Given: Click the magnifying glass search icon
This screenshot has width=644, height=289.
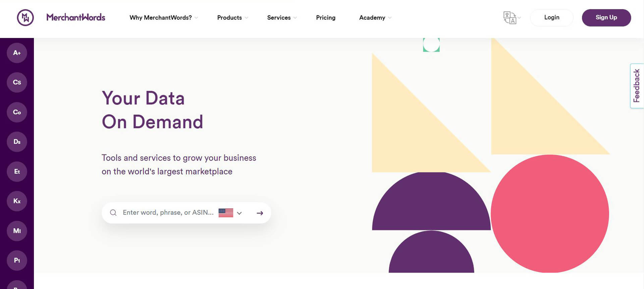Looking at the screenshot, I should [113, 213].
